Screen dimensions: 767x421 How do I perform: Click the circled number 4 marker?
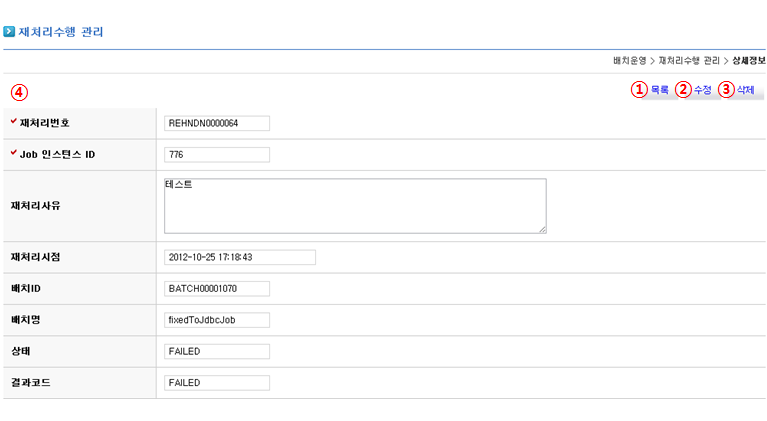pyautogui.click(x=20, y=92)
